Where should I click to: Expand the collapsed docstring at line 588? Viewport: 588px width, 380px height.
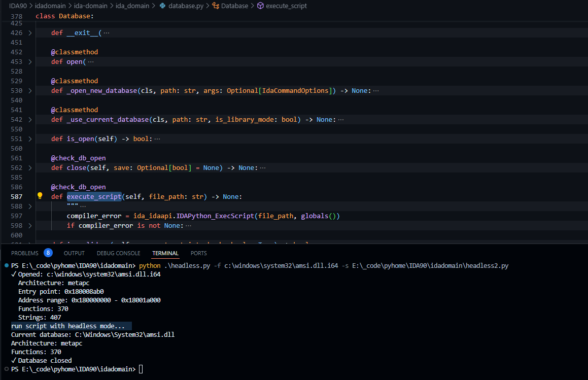tap(30, 206)
